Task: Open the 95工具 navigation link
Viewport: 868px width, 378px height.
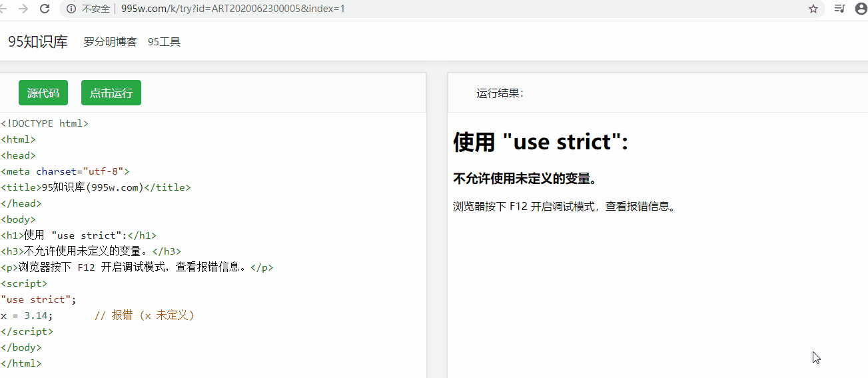Action: (164, 41)
